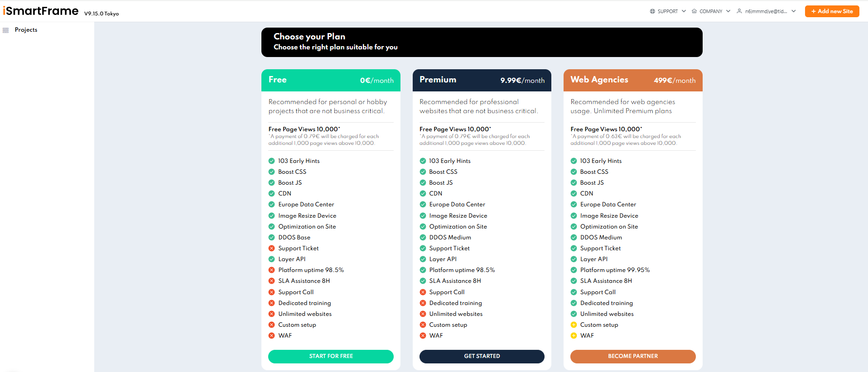Click the red cross beside Free plan Support Ticket

click(272, 248)
